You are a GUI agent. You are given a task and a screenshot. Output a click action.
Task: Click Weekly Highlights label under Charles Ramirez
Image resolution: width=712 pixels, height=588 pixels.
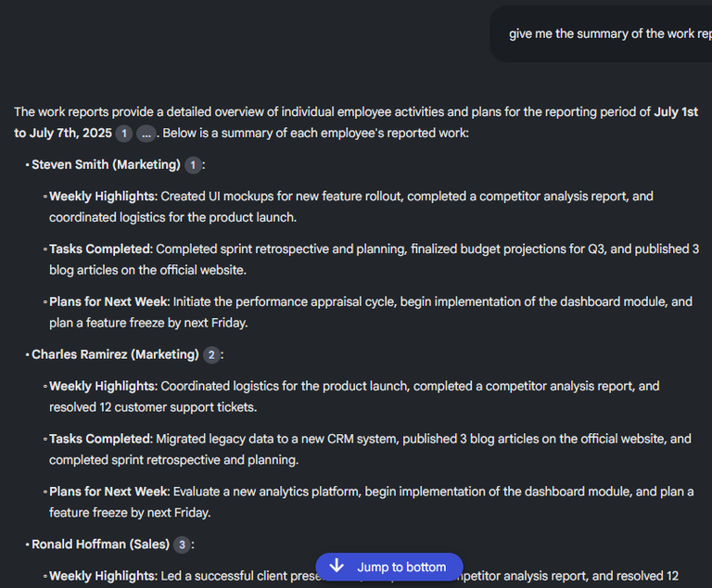[102, 387]
